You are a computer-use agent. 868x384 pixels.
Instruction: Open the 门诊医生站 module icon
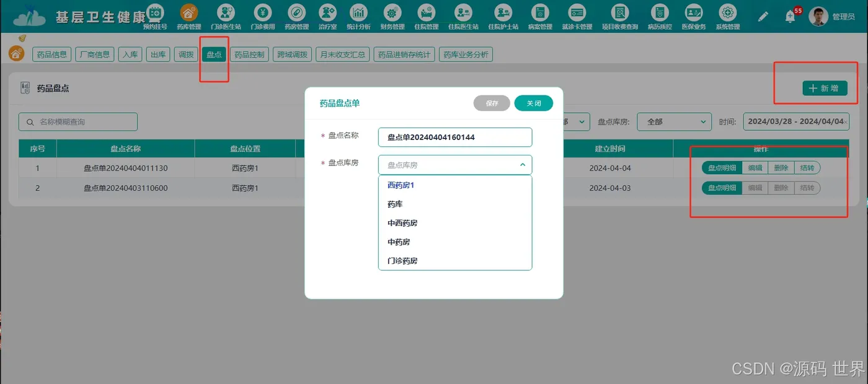click(x=226, y=12)
